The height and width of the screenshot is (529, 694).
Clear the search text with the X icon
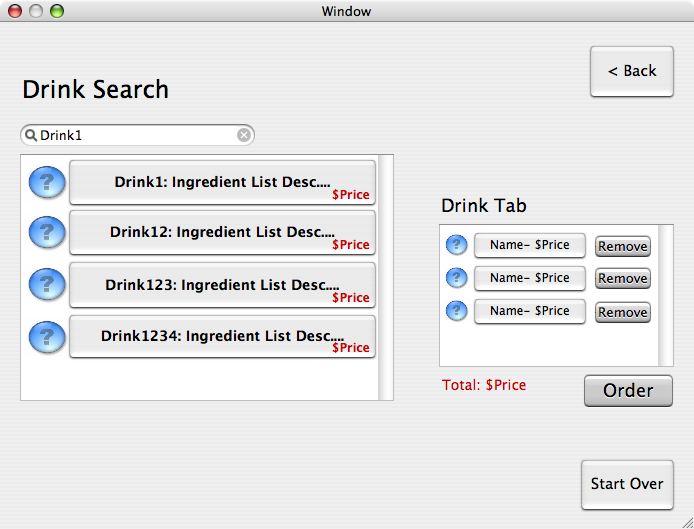point(244,135)
